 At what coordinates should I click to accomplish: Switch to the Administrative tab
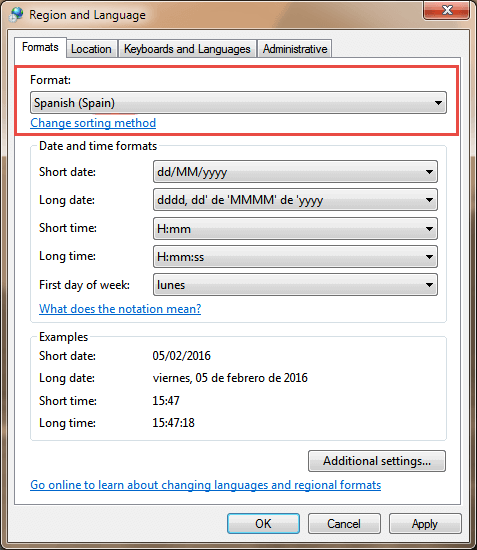pos(295,49)
